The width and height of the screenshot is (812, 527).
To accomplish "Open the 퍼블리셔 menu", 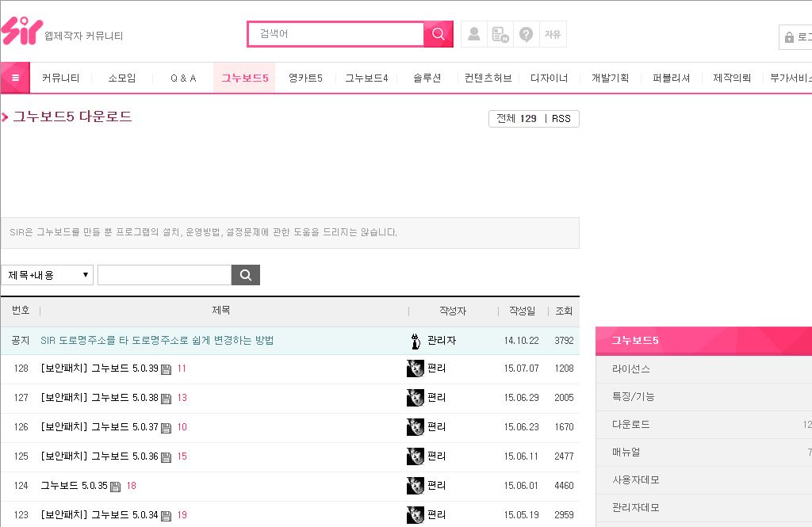I will pos(671,78).
